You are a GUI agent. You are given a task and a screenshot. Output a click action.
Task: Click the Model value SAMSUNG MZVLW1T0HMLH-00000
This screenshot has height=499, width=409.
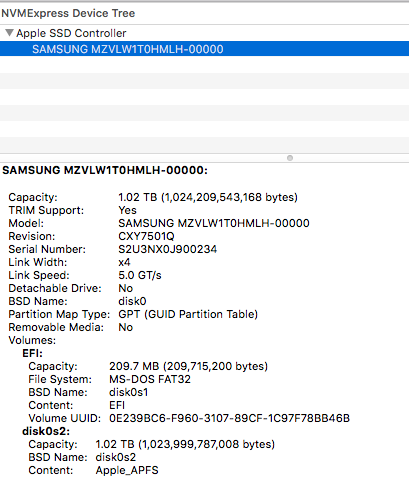click(214, 223)
